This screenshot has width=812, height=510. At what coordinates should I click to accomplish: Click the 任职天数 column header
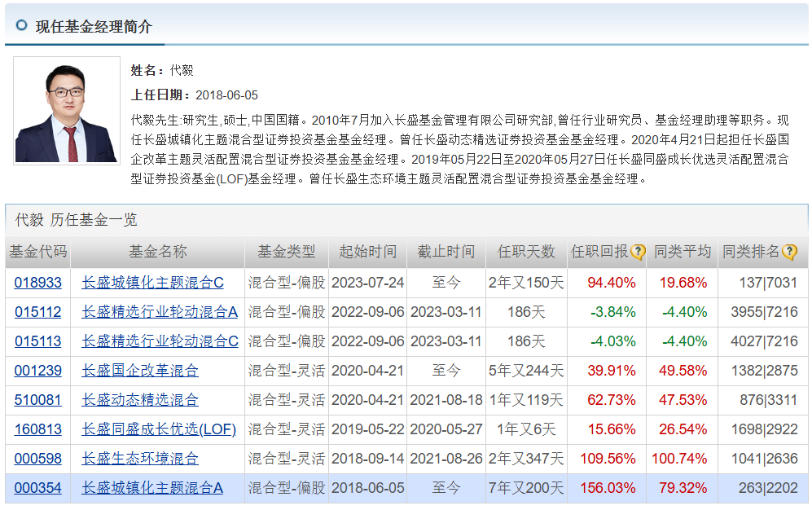526,253
